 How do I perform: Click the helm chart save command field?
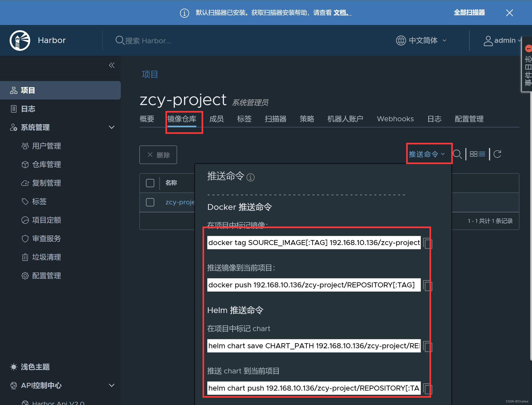[x=314, y=346]
